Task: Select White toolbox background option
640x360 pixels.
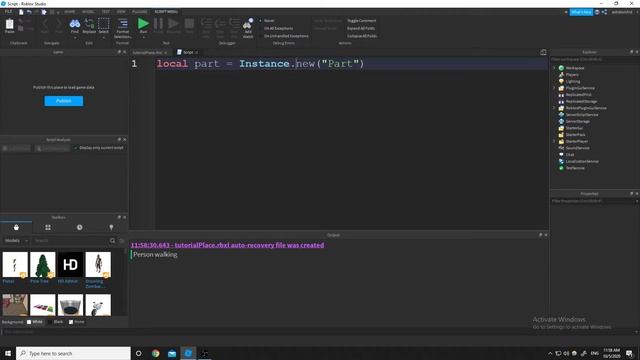Action: click(35, 322)
